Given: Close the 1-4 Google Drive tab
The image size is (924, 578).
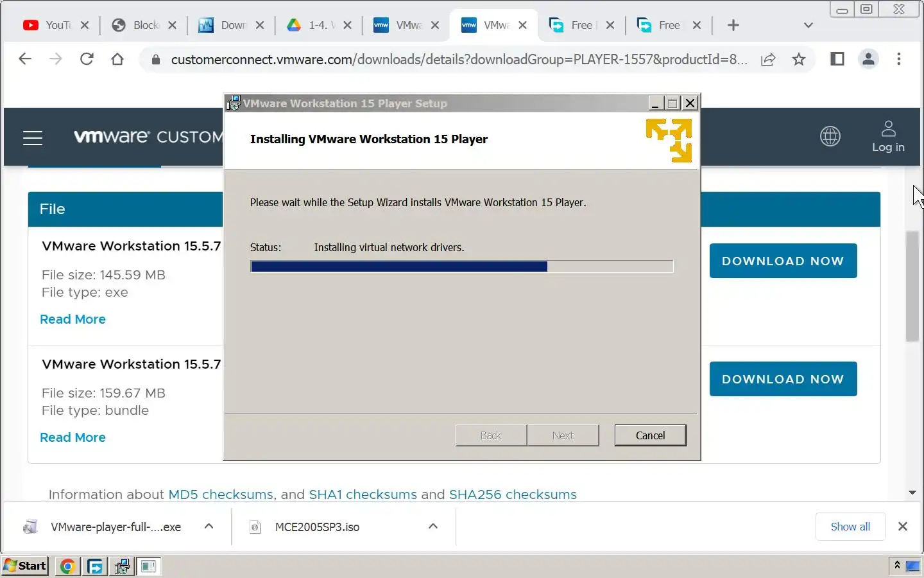Looking at the screenshot, I should [x=347, y=25].
